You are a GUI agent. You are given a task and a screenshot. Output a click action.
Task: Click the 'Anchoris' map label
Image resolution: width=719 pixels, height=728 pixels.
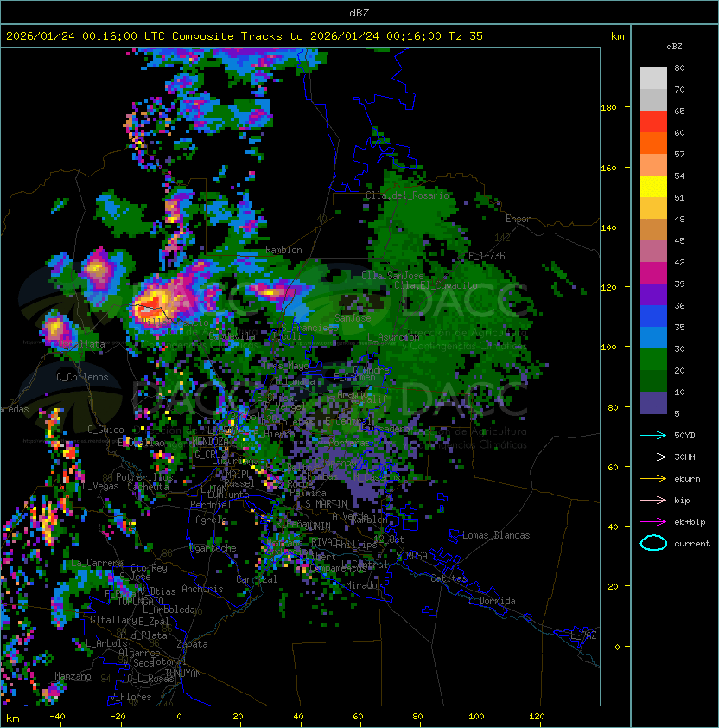point(202,589)
